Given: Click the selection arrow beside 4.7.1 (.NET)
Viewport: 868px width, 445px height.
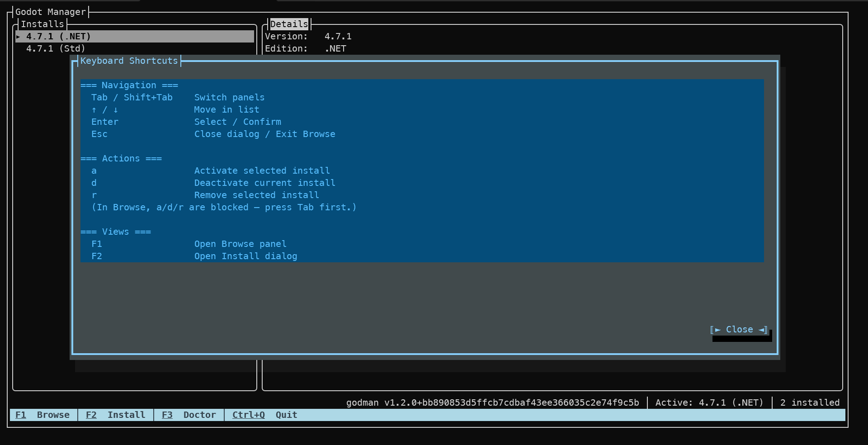Looking at the screenshot, I should (x=18, y=37).
